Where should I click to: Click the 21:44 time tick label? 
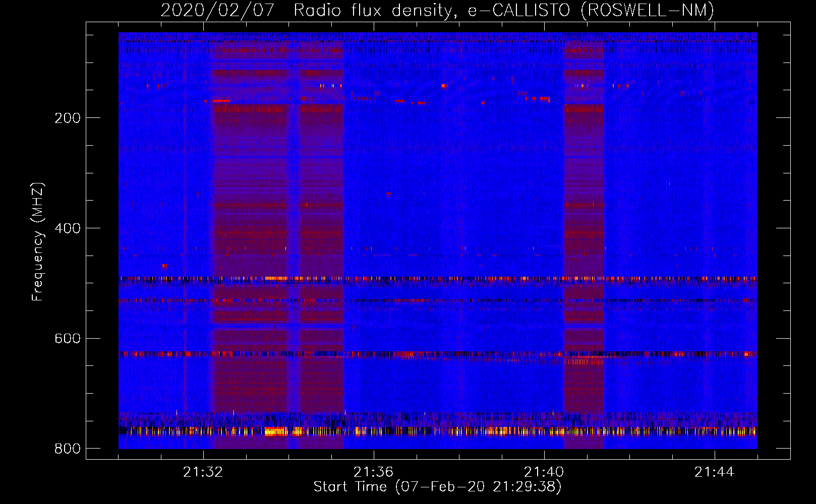tap(714, 472)
